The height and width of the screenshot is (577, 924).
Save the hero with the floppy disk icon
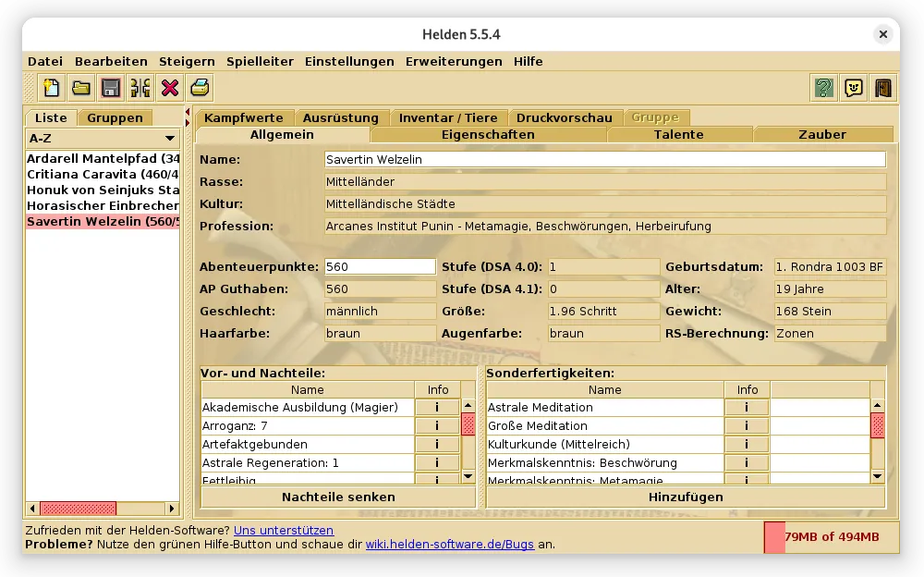pos(111,89)
